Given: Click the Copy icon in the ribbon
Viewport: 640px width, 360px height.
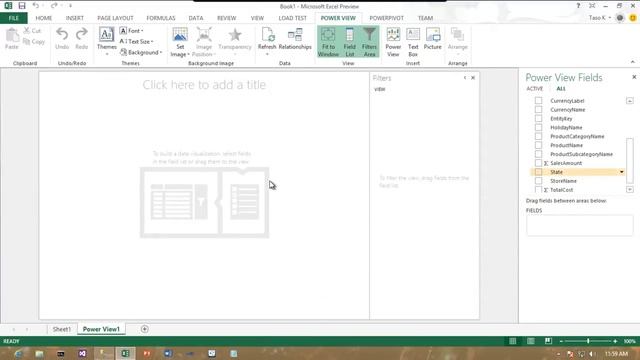Looking at the screenshot, I should coord(27,42).
